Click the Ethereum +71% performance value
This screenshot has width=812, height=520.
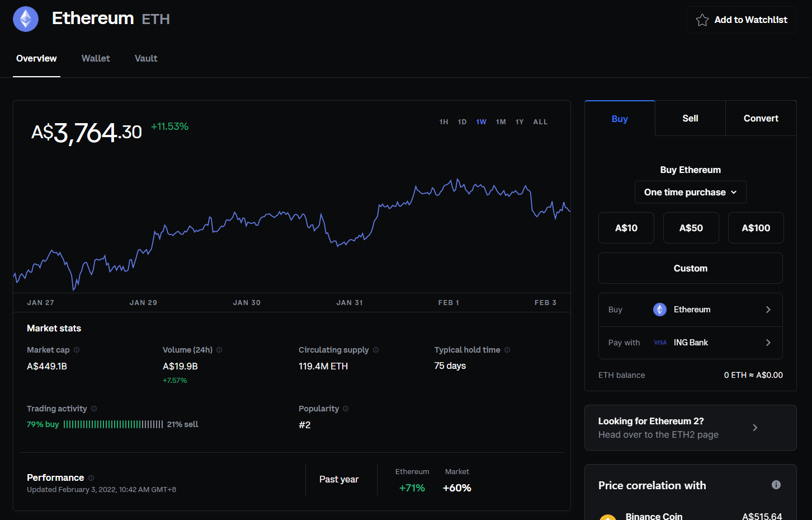[x=412, y=488]
